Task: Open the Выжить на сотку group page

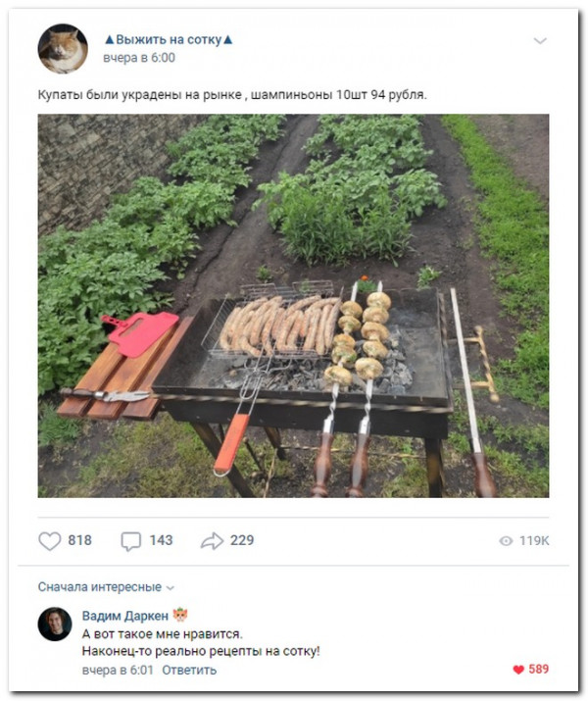Action: 169,40
